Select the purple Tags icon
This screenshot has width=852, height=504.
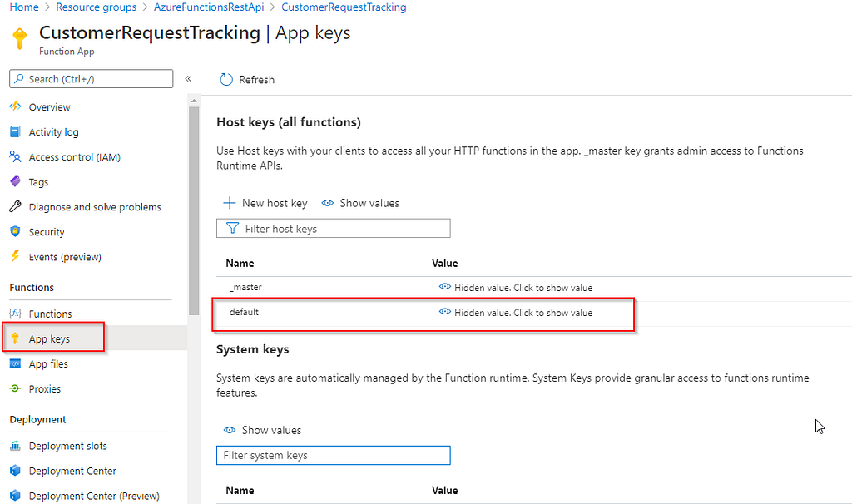(x=15, y=181)
